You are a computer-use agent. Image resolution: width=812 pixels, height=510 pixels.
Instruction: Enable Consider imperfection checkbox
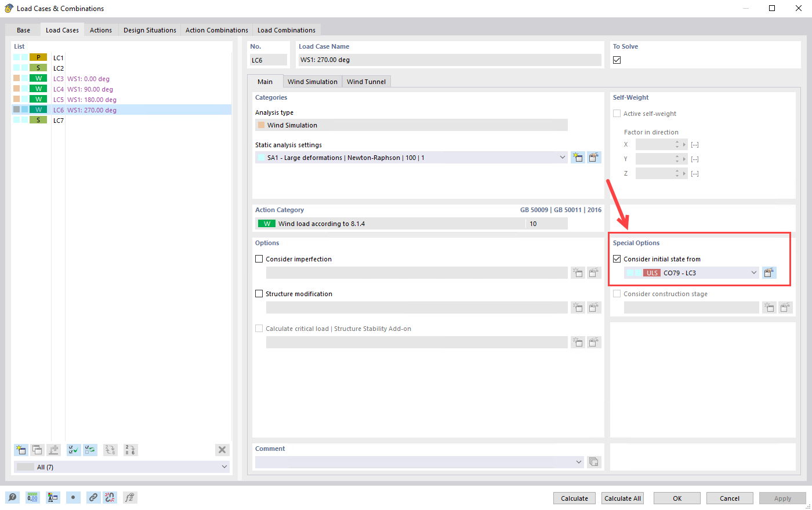click(x=259, y=259)
